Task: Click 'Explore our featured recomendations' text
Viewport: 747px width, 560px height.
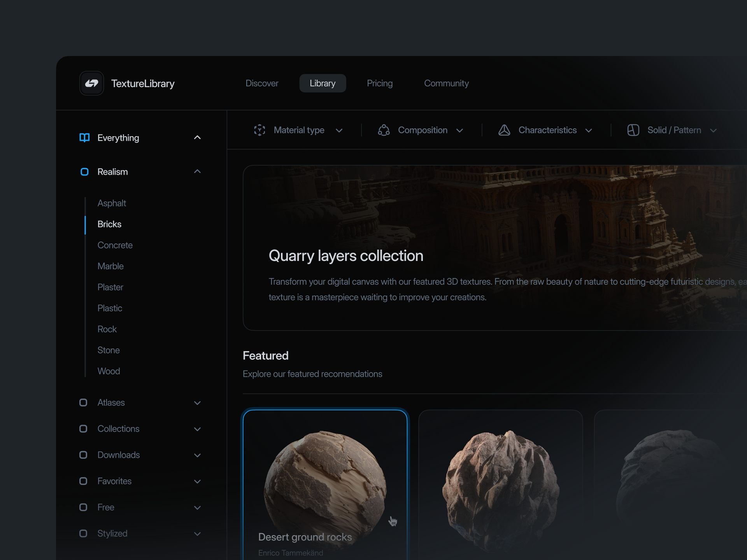Action: pyautogui.click(x=312, y=374)
